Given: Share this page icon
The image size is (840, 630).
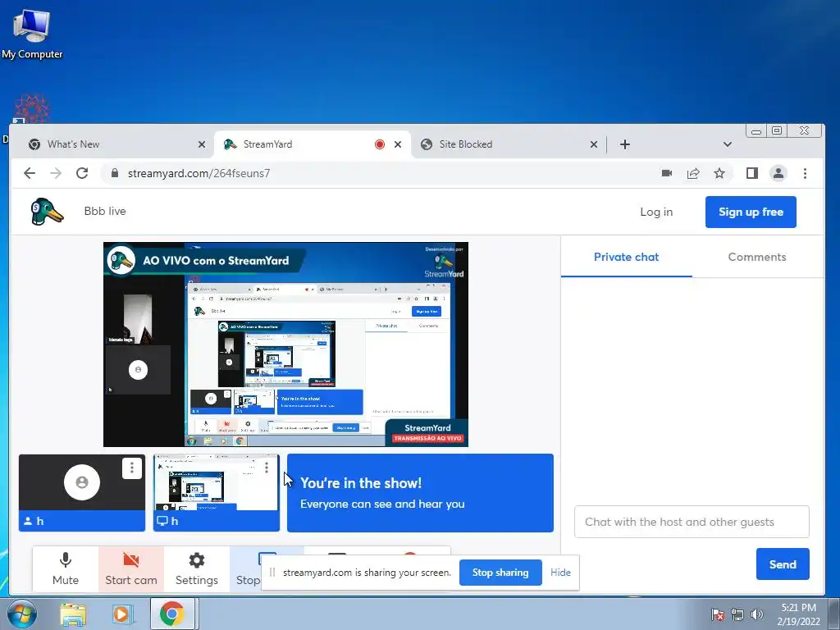Looking at the screenshot, I should coord(692,173).
